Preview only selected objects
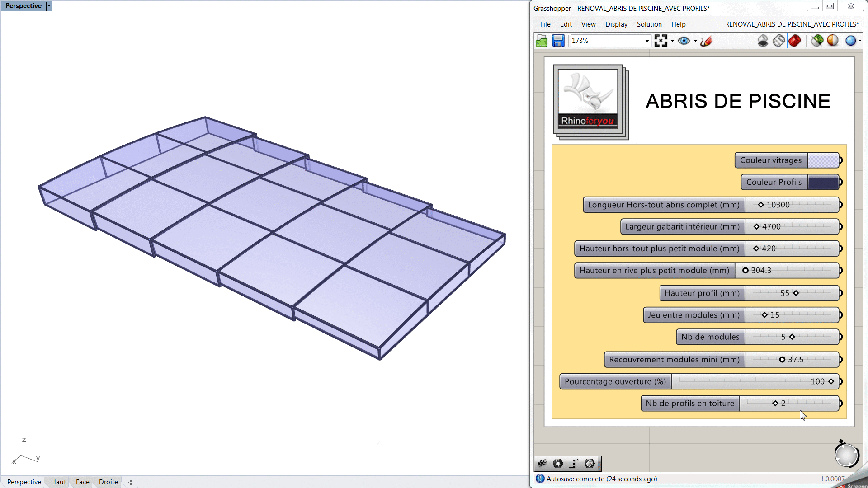The height and width of the screenshot is (488, 868). click(816, 41)
